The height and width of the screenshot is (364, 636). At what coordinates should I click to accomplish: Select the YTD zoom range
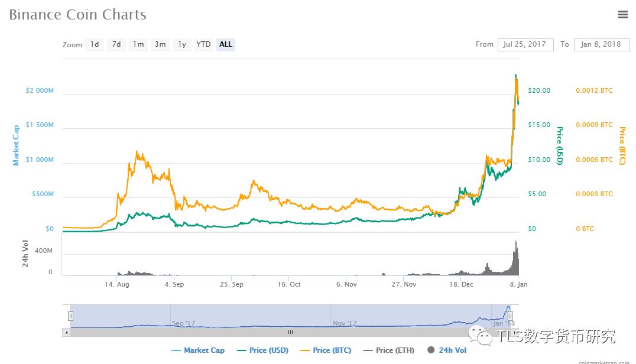(203, 44)
